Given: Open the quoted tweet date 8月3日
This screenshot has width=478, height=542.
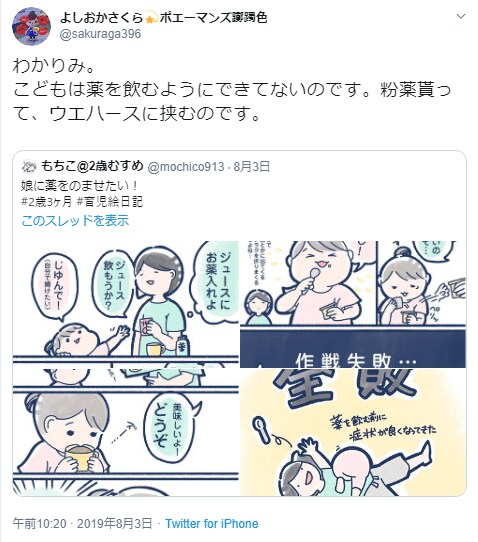Looking at the screenshot, I should tap(252, 167).
